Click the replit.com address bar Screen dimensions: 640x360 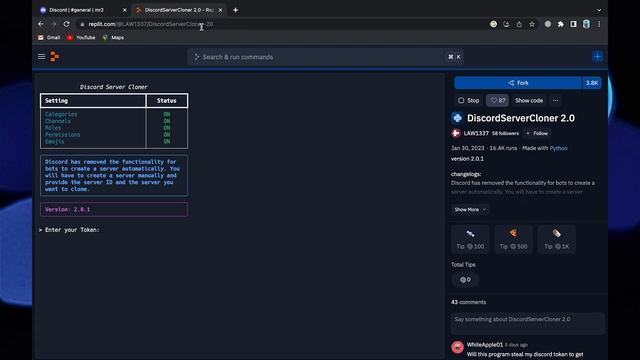(x=282, y=24)
